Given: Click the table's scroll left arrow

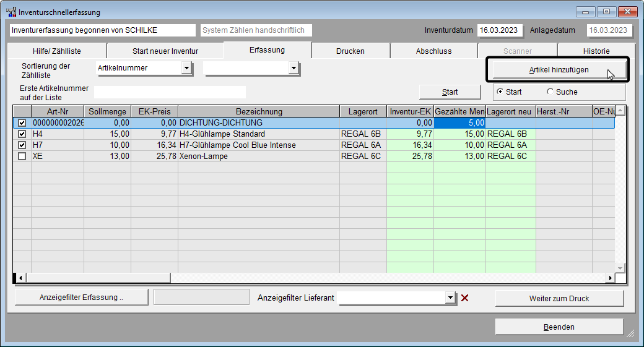Looking at the screenshot, I should 20,278.
